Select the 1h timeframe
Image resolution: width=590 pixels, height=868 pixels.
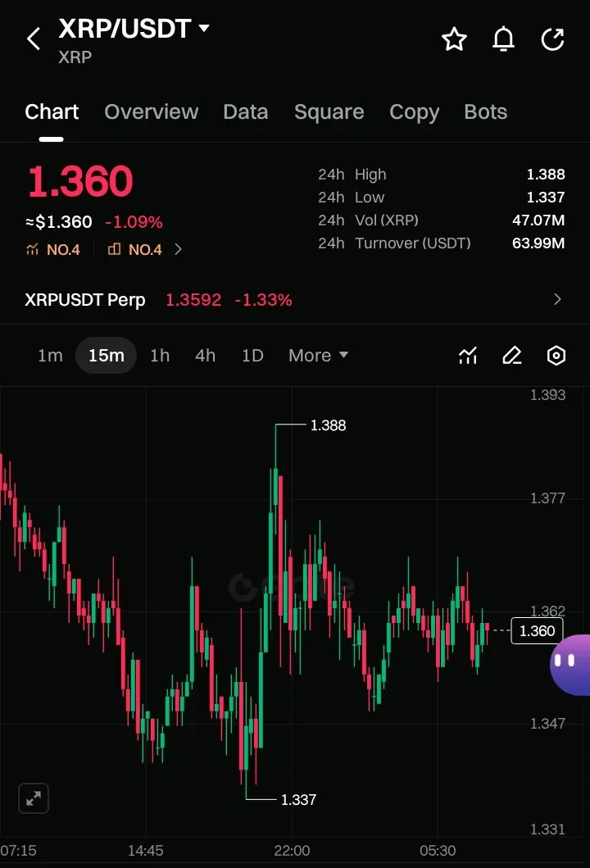(160, 356)
